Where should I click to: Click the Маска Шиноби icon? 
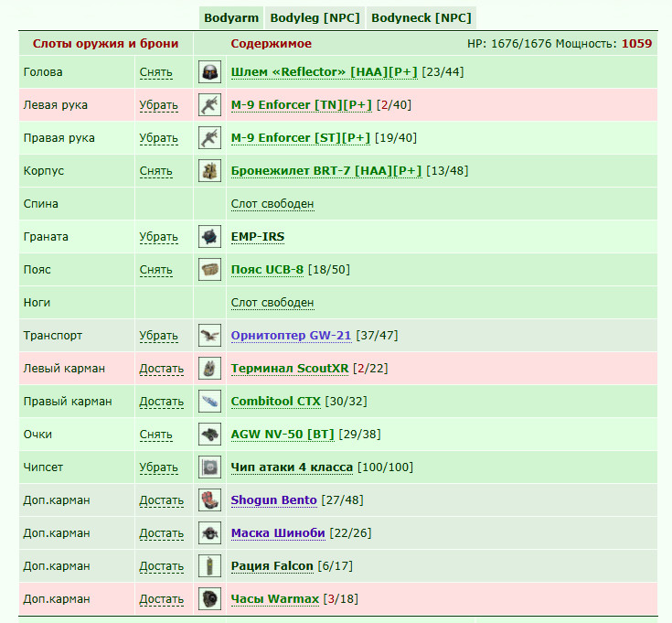[209, 533]
